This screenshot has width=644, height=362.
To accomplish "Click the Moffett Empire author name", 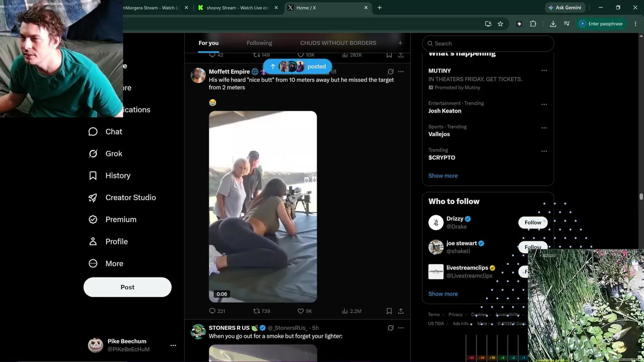I will [x=229, y=72].
